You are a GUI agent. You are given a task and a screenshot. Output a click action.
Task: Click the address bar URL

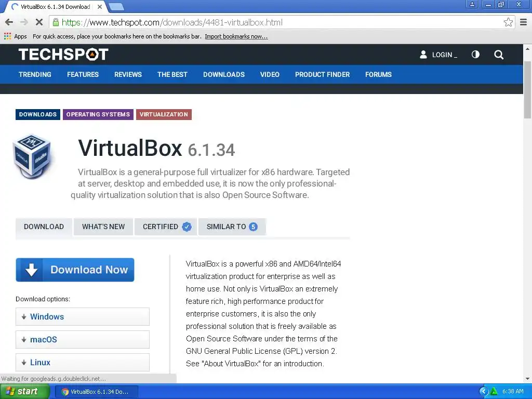pyautogui.click(x=172, y=22)
